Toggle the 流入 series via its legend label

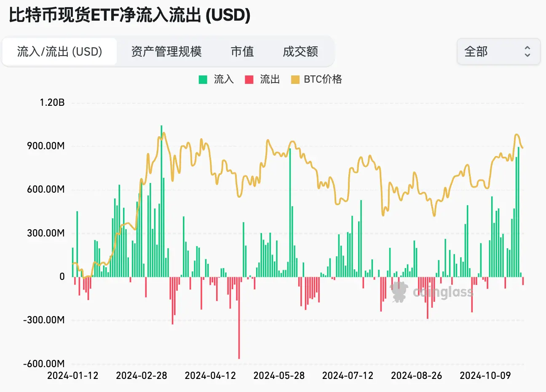(x=223, y=79)
